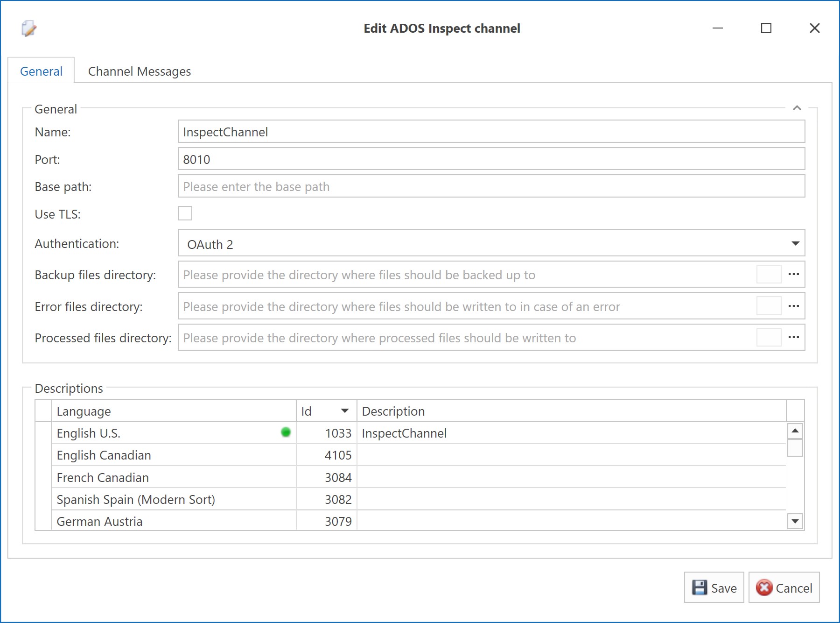Browse for the Backup files directory
The image size is (840, 623).
[793, 275]
